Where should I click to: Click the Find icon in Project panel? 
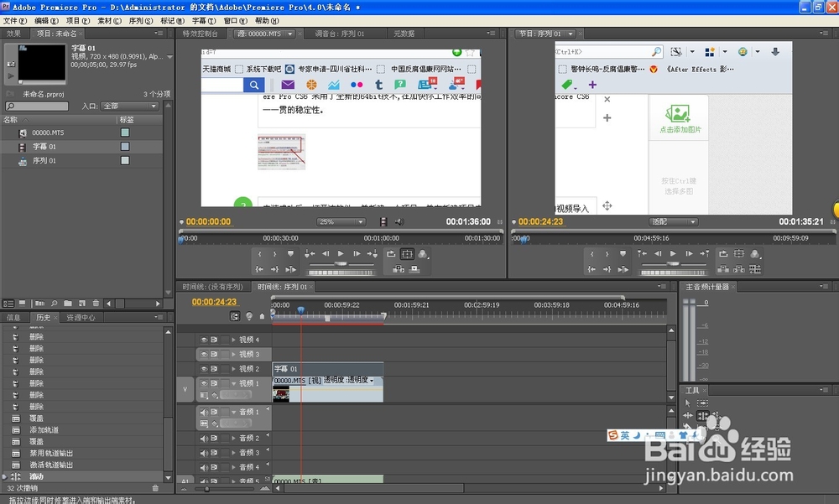tap(54, 304)
